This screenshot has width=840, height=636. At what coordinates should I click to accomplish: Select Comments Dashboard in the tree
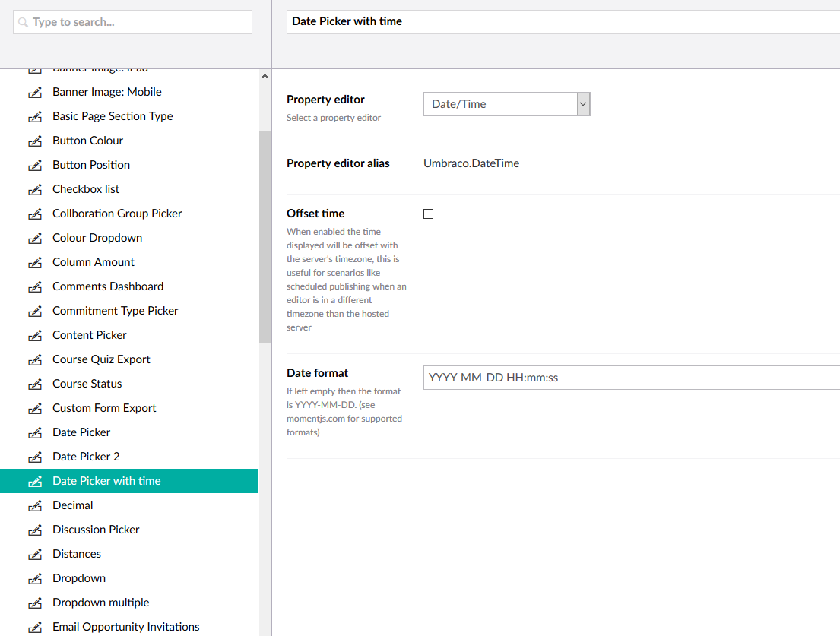coord(108,286)
